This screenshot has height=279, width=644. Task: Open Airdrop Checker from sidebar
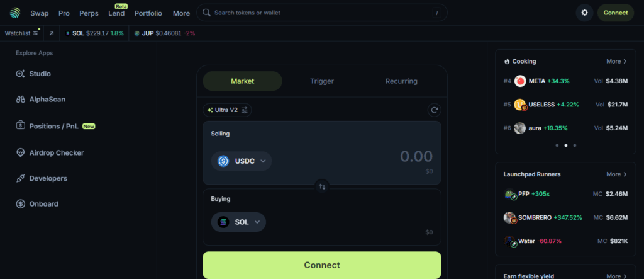(x=56, y=152)
